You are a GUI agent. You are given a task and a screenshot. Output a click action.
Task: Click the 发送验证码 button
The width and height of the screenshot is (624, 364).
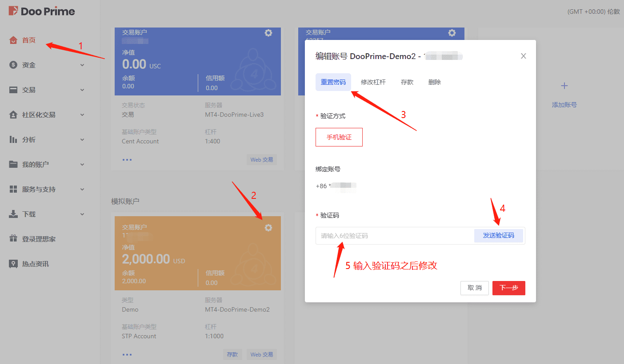(498, 236)
